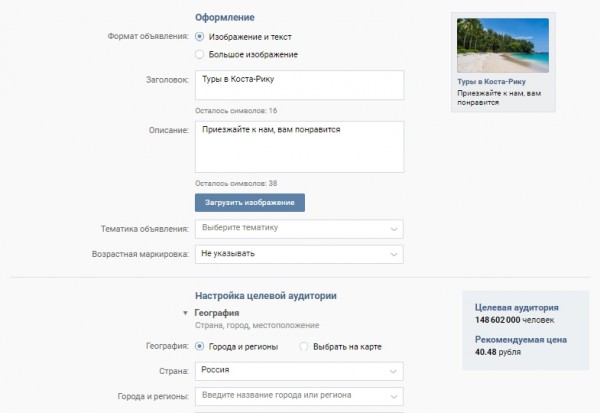Image resolution: width=600 pixels, height=413 pixels.
Task: Expand the 'Страна' country dropdown
Action: click(x=299, y=372)
